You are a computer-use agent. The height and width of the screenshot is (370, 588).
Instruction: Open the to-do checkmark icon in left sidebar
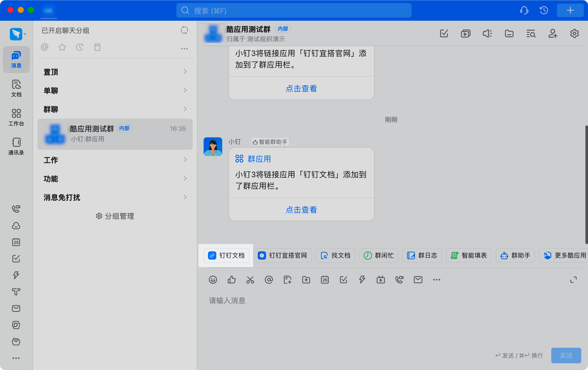tap(16, 259)
